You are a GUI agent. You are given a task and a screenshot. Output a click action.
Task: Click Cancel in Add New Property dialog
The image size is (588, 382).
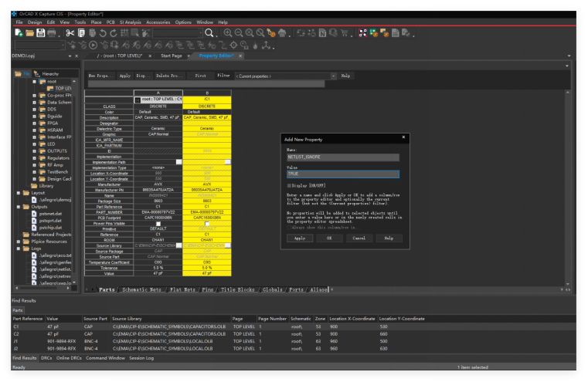pos(359,238)
